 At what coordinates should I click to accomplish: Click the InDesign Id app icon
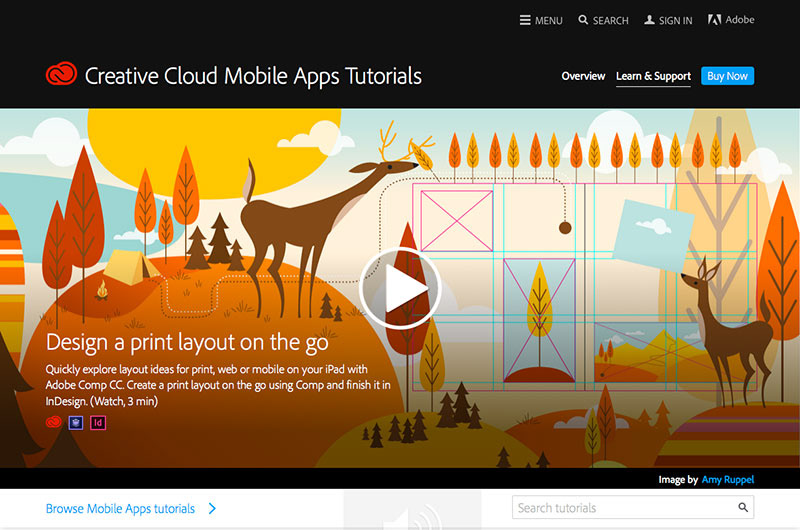(98, 423)
